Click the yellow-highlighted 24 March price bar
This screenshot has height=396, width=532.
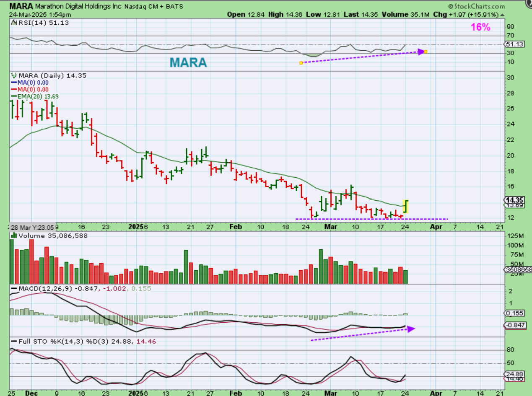point(406,206)
